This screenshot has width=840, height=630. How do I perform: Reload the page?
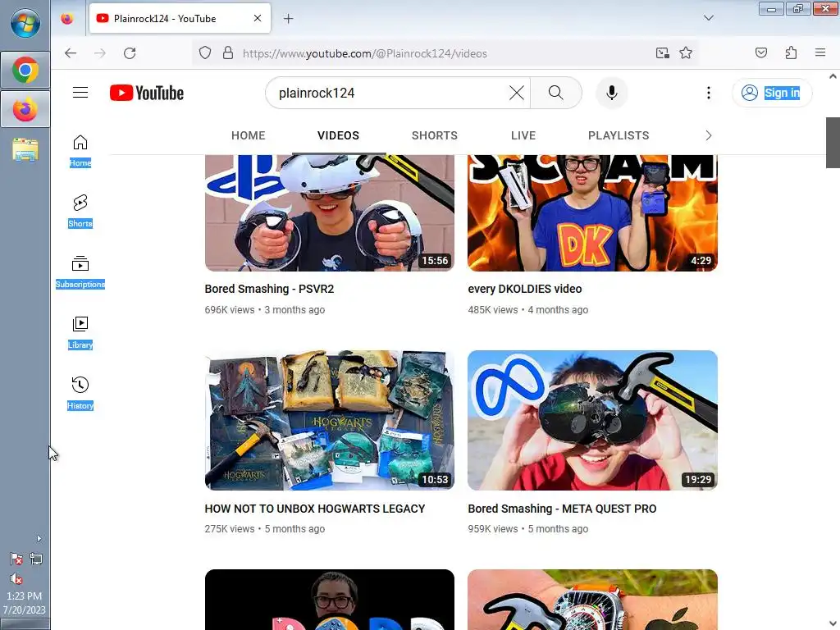coord(130,53)
